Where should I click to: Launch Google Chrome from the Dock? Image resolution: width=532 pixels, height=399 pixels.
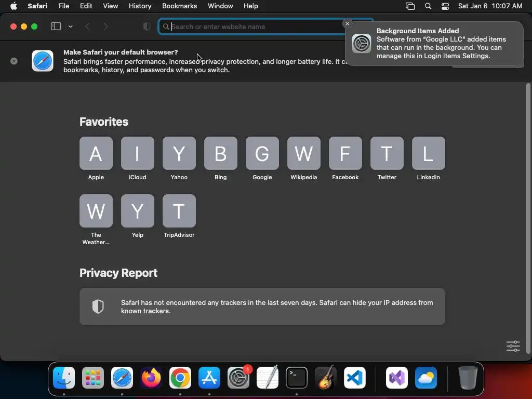coord(180,378)
